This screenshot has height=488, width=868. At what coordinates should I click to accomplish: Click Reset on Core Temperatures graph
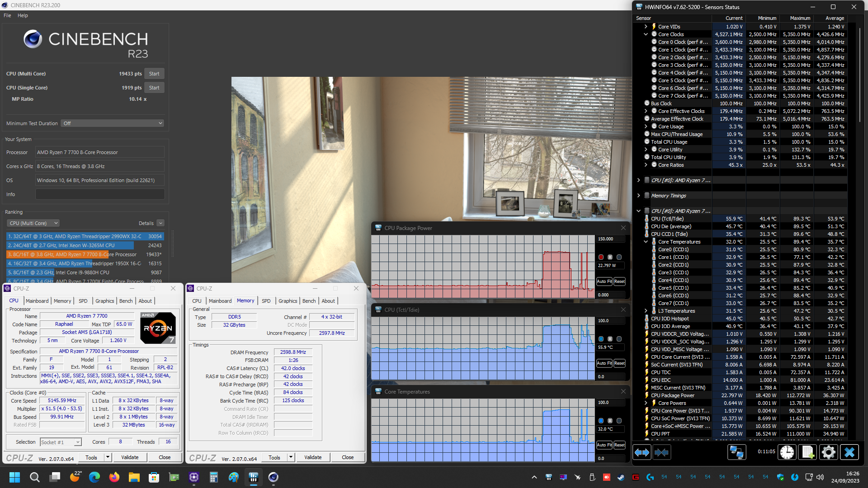pyautogui.click(x=619, y=445)
